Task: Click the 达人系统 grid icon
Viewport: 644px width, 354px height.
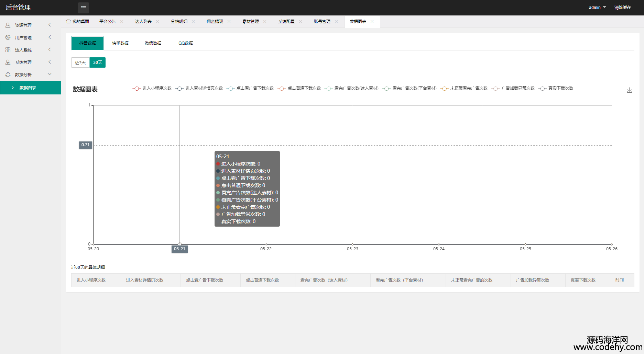Action: click(8, 50)
